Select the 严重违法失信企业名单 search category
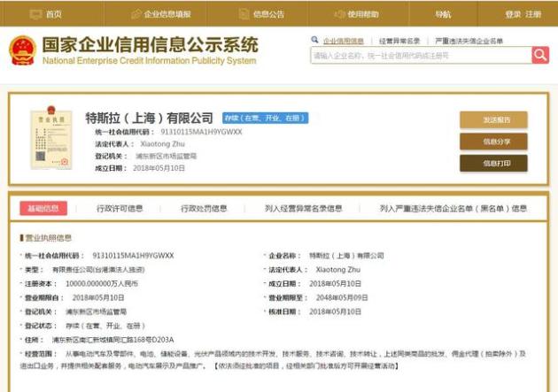Image resolution: width=558 pixels, height=392 pixels. click(x=469, y=42)
